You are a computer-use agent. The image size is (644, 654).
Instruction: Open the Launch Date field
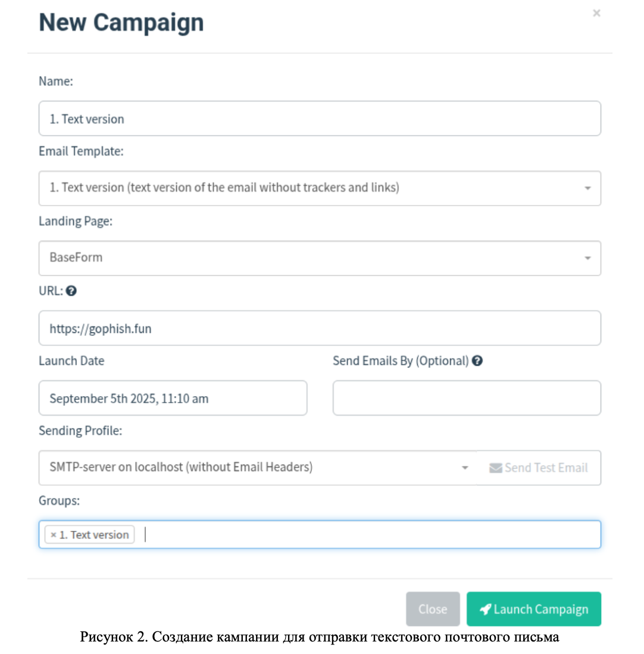coord(173,398)
